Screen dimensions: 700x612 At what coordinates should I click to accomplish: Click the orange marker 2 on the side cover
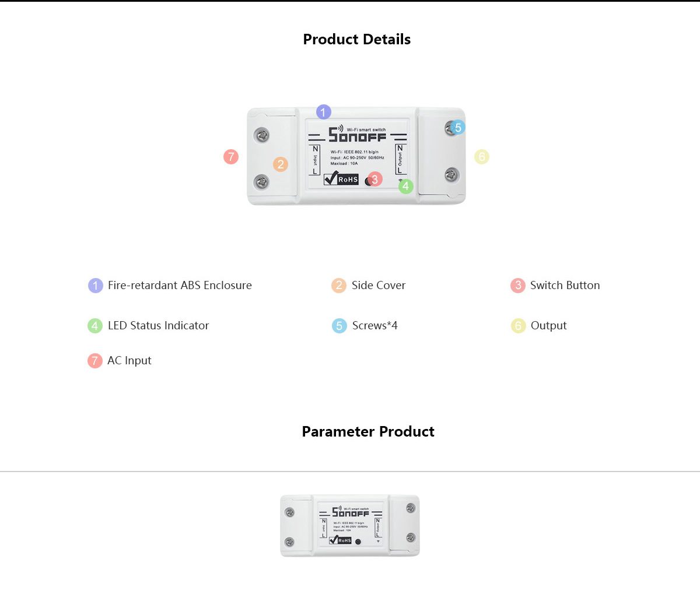click(281, 164)
